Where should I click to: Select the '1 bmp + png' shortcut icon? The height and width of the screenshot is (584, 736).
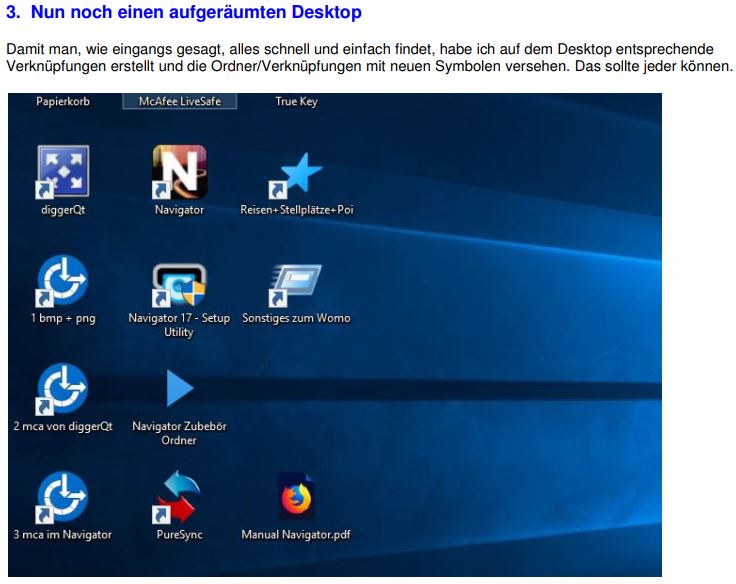(62, 282)
